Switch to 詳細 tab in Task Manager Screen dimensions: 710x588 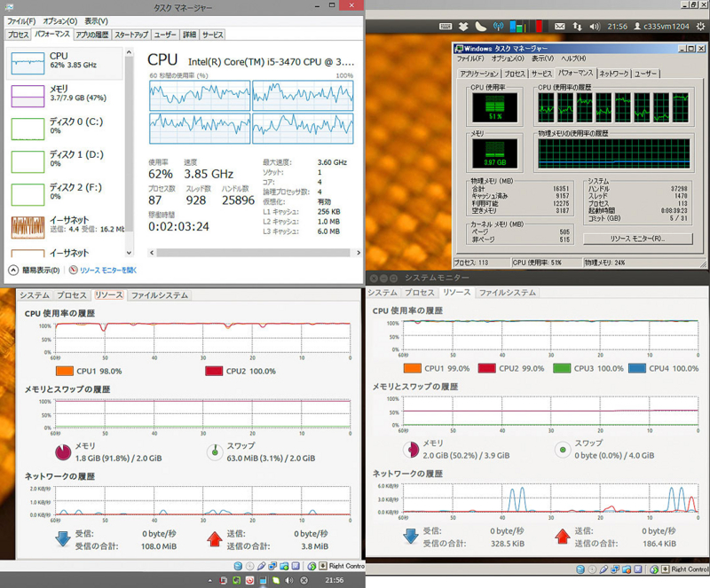click(189, 35)
